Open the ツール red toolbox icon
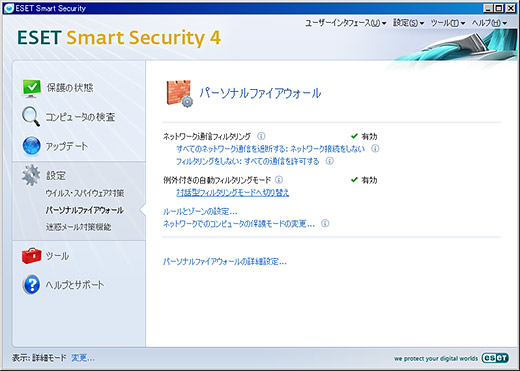 (32, 256)
